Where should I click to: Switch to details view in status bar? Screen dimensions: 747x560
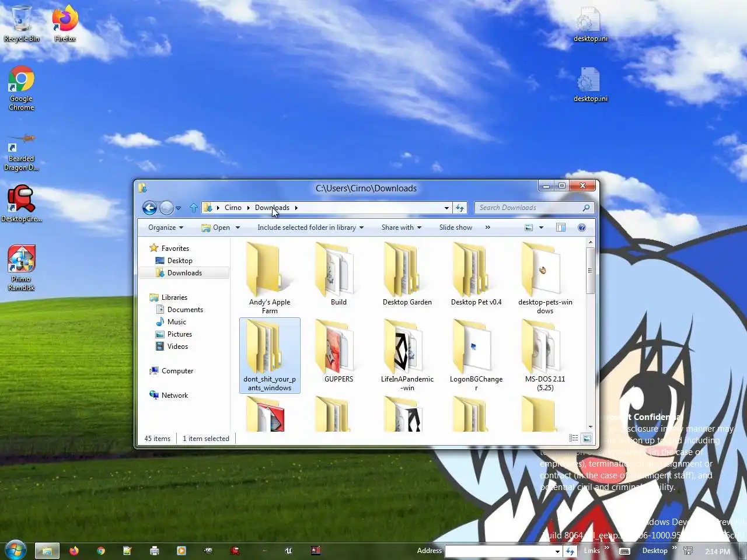574,438
